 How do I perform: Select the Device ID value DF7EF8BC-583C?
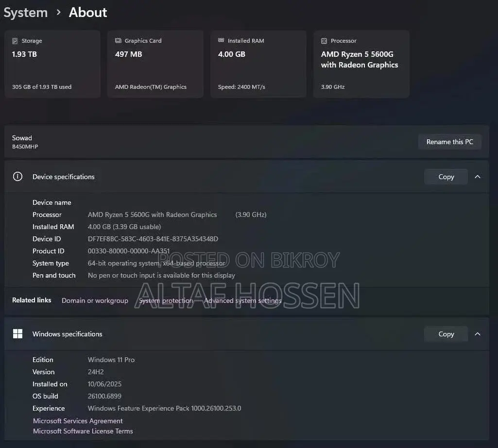153,239
